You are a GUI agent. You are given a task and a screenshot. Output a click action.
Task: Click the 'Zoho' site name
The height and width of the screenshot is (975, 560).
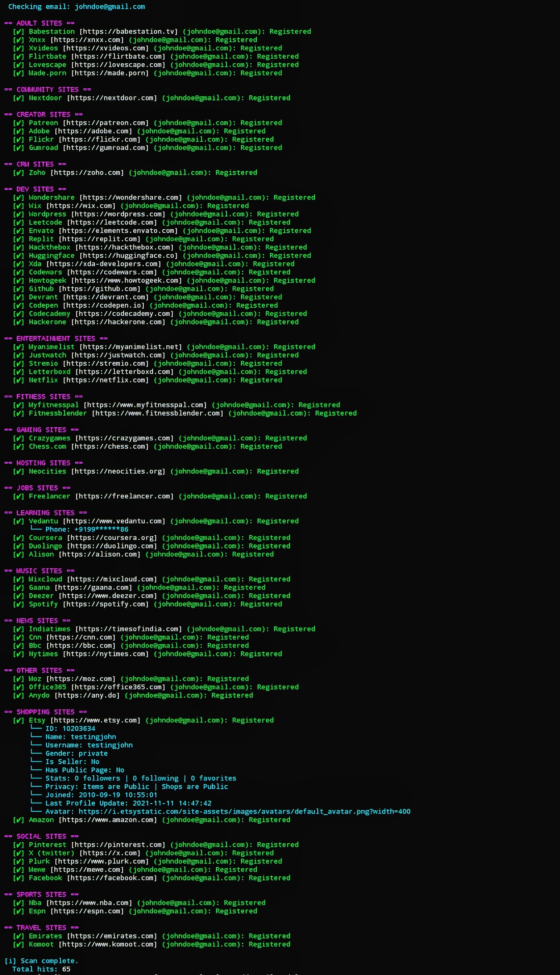(x=37, y=172)
